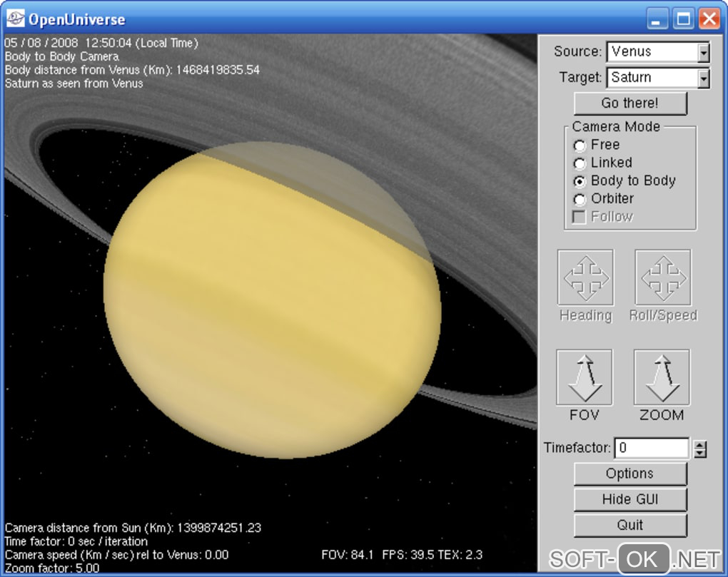Click the OpenUniverse title bar icon
Image resolution: width=728 pixels, height=577 pixels.
point(16,19)
